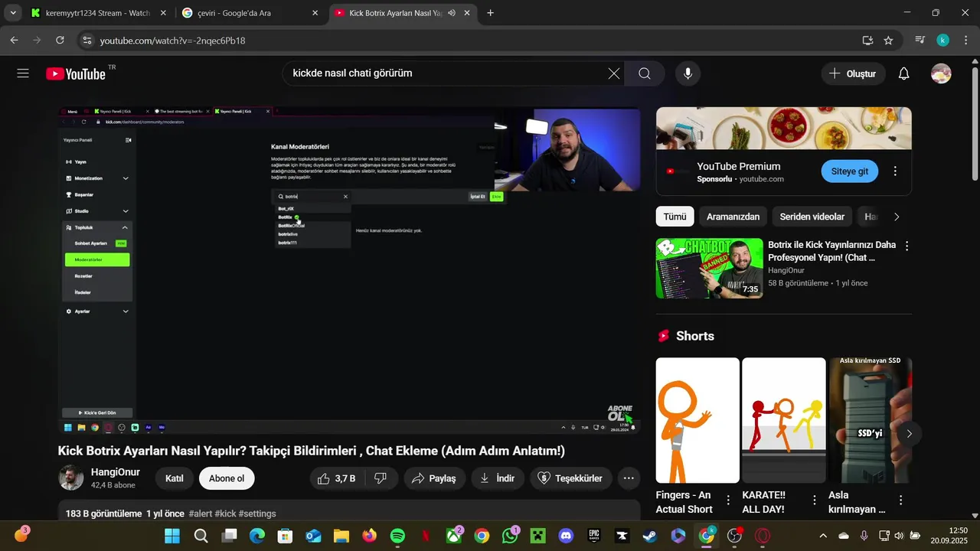
Task: Like the video with 3,7 B likes
Action: 337,478
